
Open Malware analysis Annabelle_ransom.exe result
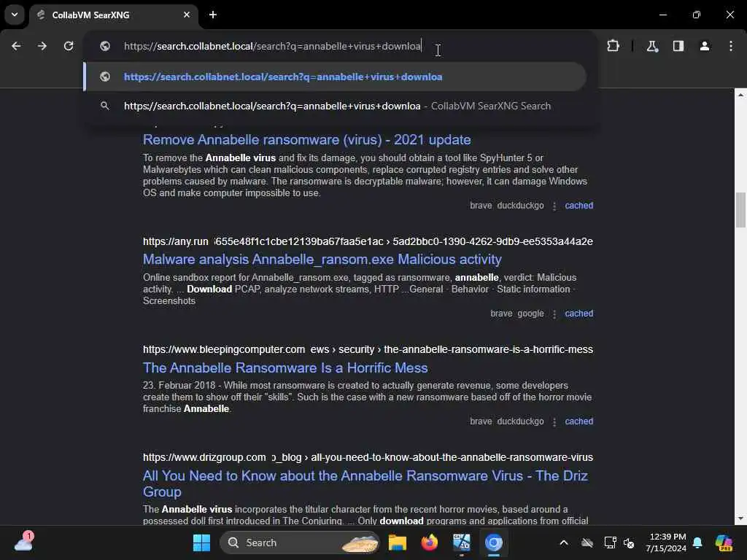[322, 260]
